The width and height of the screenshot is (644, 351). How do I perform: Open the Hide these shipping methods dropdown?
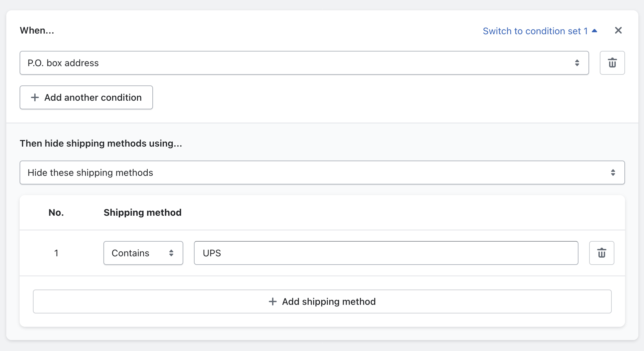[322, 173]
